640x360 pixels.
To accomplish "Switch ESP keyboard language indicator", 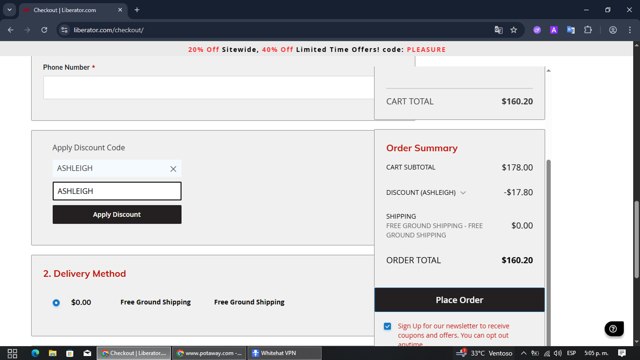I will (571, 353).
